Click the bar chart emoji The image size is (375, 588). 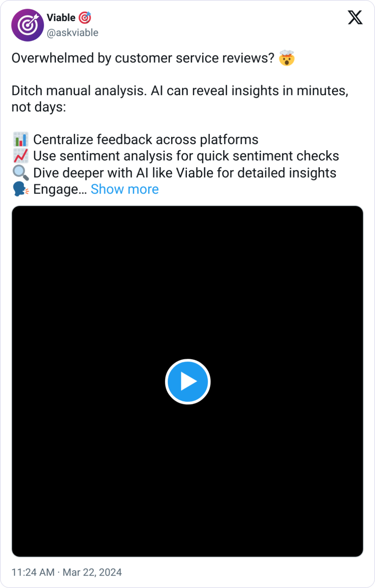20,139
